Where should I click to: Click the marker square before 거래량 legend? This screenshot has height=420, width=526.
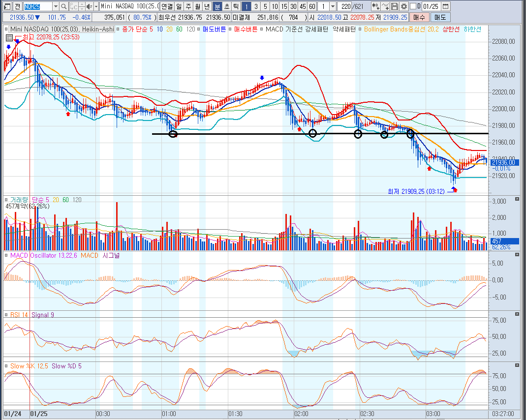point(6,200)
